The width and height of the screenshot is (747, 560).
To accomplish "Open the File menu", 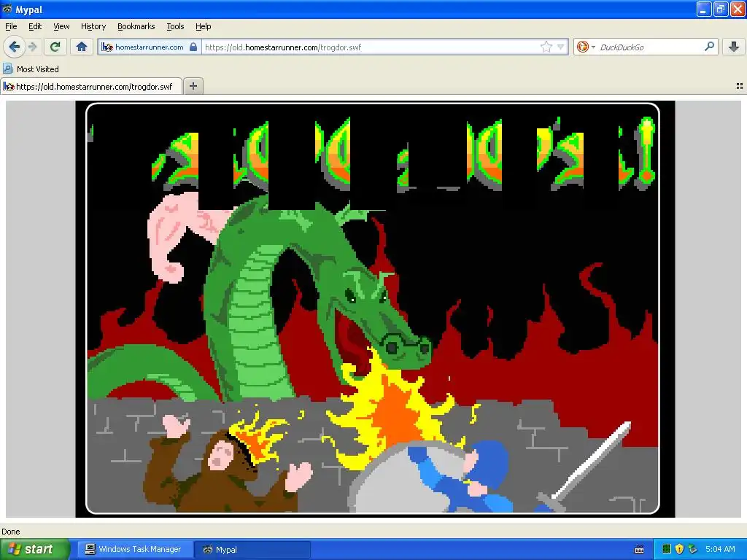I will (11, 26).
